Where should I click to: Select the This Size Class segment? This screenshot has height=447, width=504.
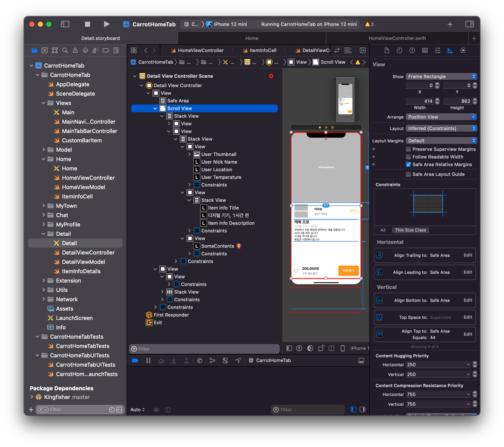tap(410, 230)
